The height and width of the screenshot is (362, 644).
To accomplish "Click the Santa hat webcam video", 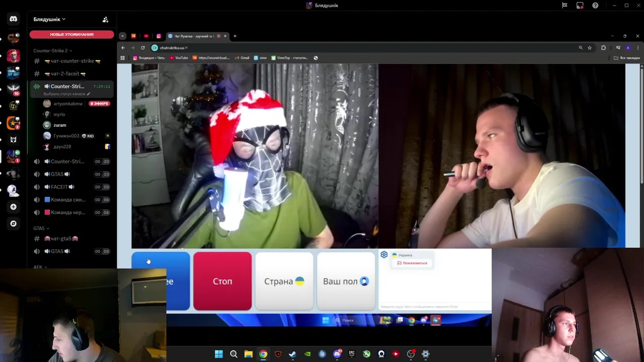I will [255, 156].
